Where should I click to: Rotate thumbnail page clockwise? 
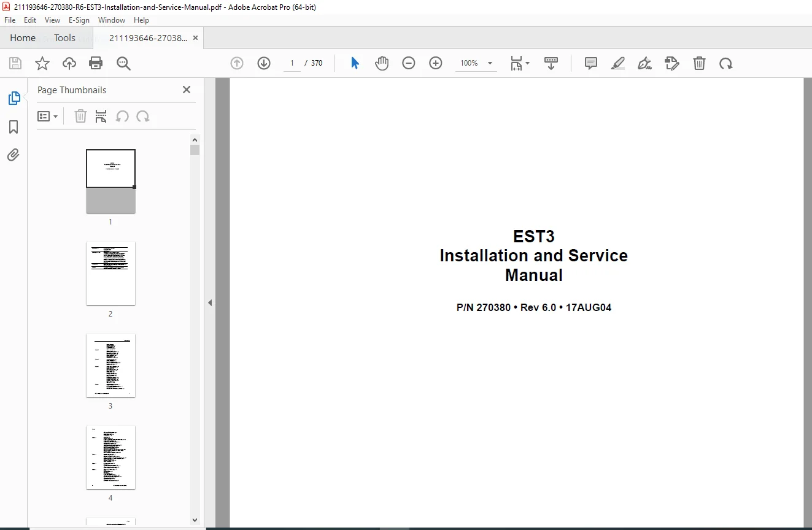(x=143, y=116)
